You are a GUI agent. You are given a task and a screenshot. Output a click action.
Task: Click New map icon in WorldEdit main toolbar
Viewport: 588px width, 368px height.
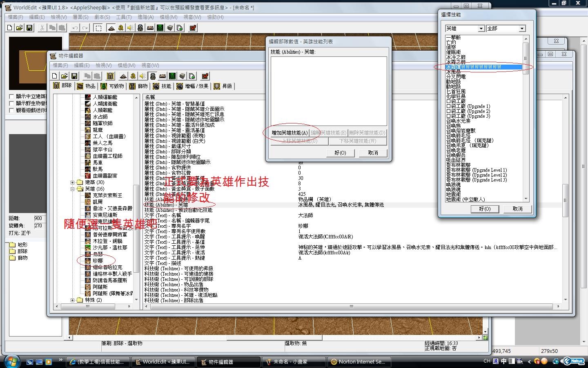[10, 28]
